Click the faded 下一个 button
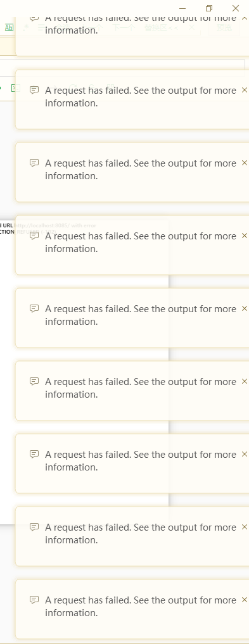Screen dimensions: 249x644 tap(124, 27)
